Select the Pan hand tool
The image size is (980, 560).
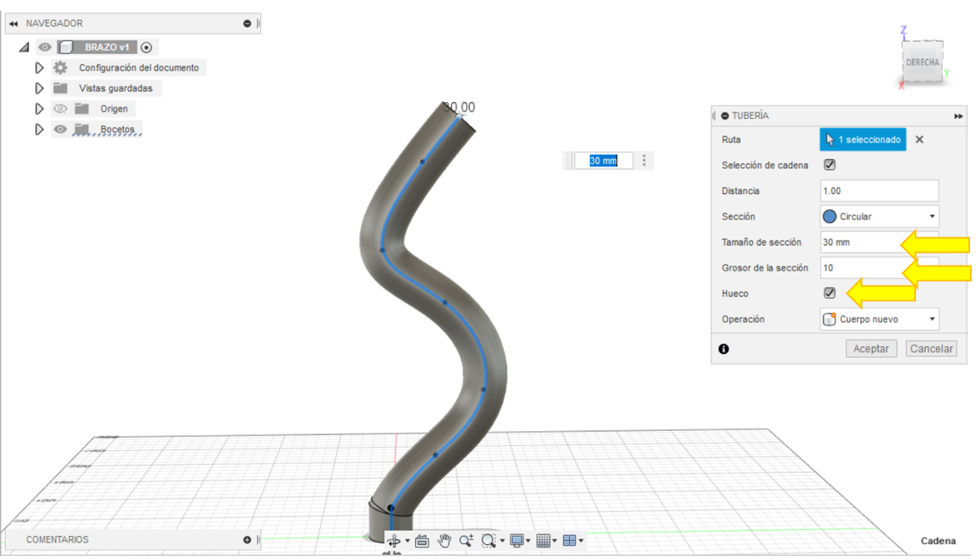pyautogui.click(x=444, y=541)
